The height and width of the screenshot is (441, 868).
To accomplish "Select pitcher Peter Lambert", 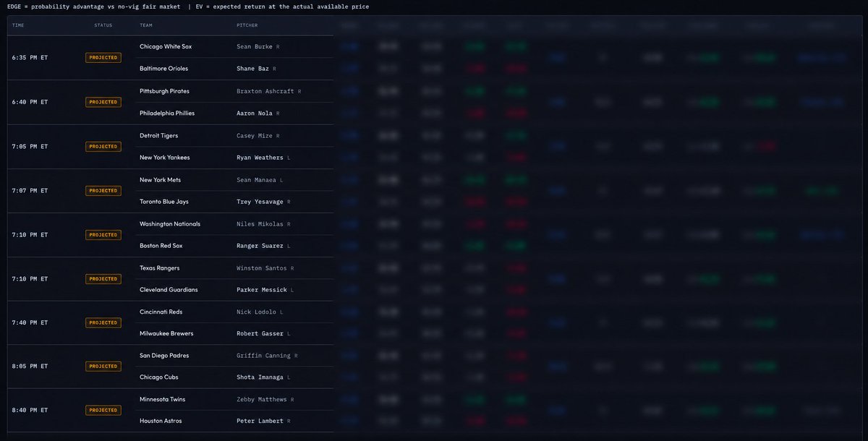I will coord(260,421).
